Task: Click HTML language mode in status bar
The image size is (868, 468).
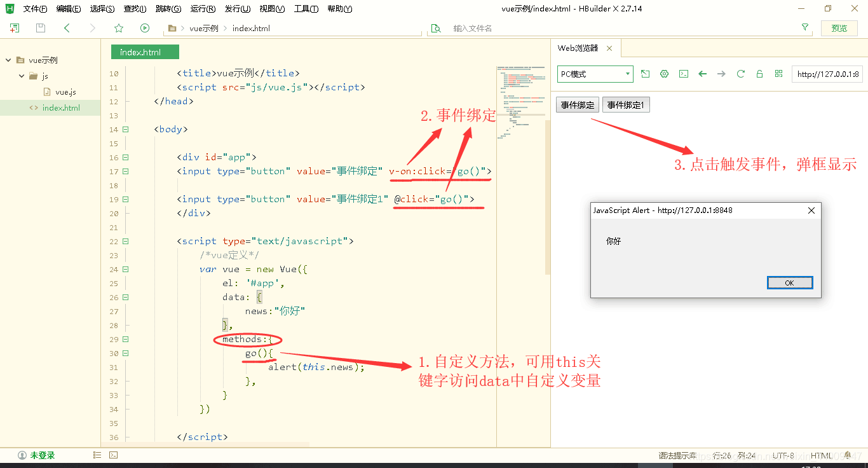Action: (x=822, y=455)
